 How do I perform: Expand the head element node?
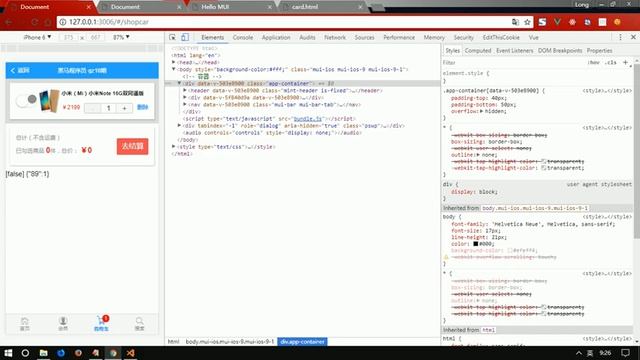click(174, 62)
